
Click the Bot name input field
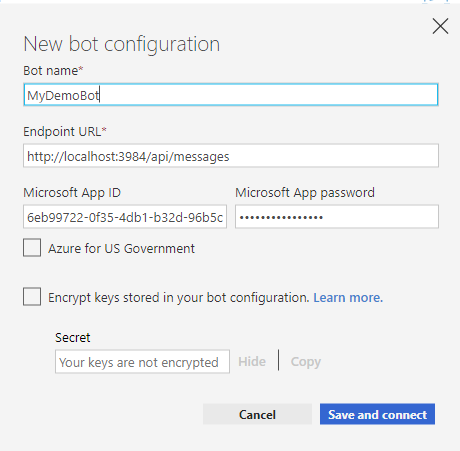(231, 95)
